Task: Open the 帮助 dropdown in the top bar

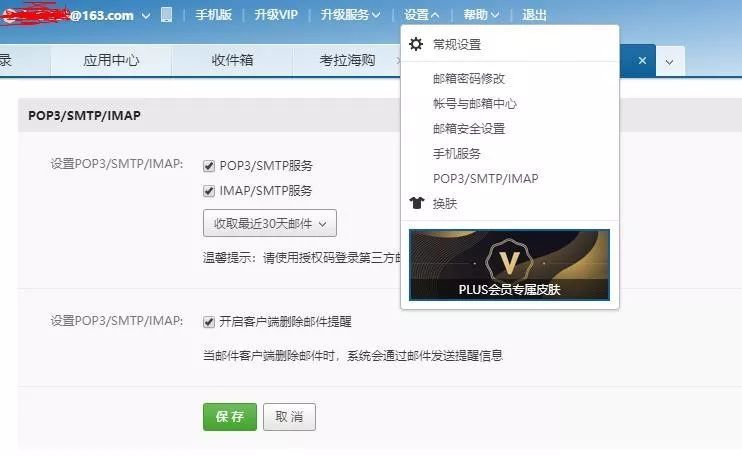Action: [x=481, y=15]
